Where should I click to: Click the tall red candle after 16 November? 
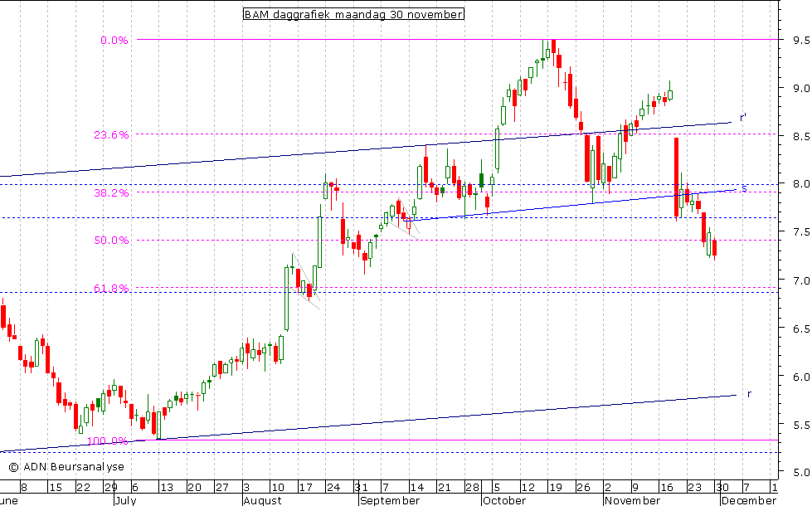click(x=676, y=178)
